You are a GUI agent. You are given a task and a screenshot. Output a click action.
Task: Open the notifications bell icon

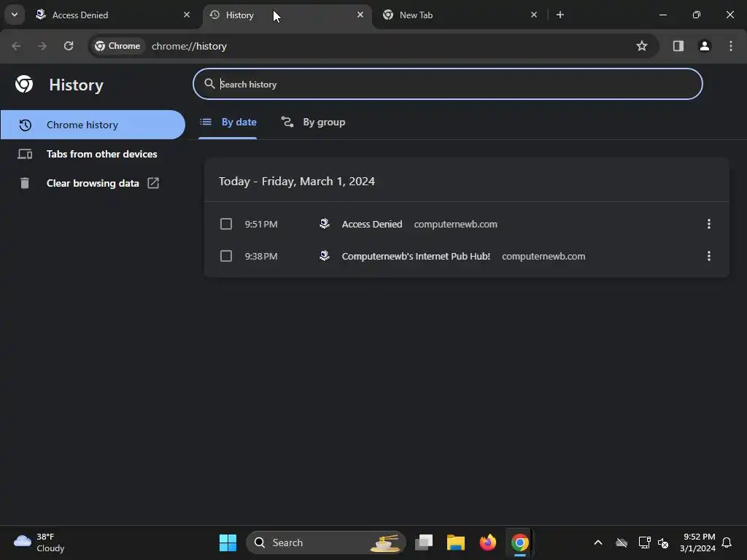(727, 542)
